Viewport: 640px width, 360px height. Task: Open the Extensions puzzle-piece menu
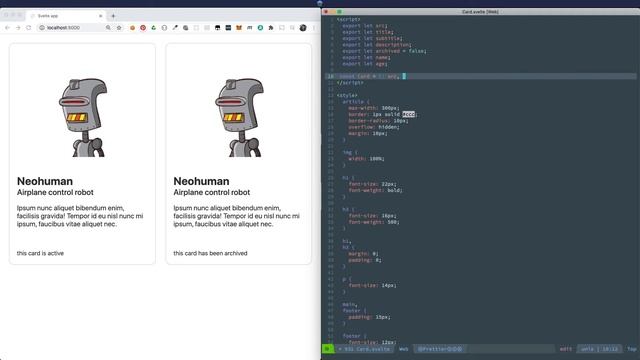[271, 28]
